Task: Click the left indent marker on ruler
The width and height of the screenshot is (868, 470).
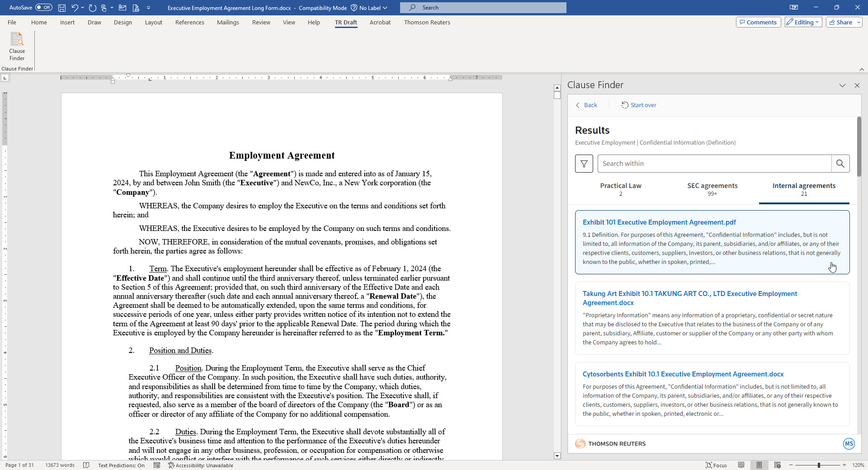Action: (113, 81)
